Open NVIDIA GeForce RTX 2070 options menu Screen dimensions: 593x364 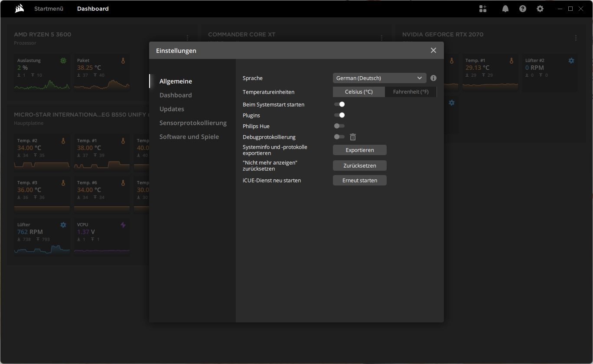click(x=576, y=38)
